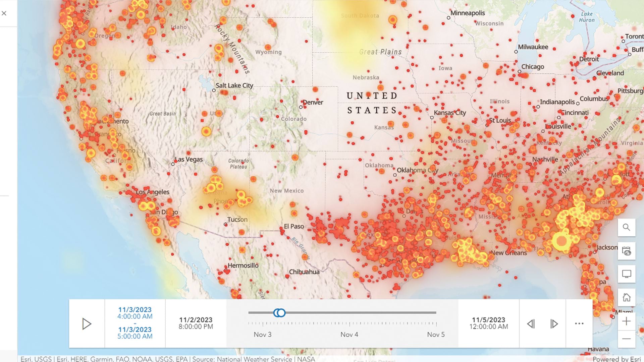Viewport: 644px width, 362px height.
Task: Open the time slider more options menu
Action: (x=579, y=324)
